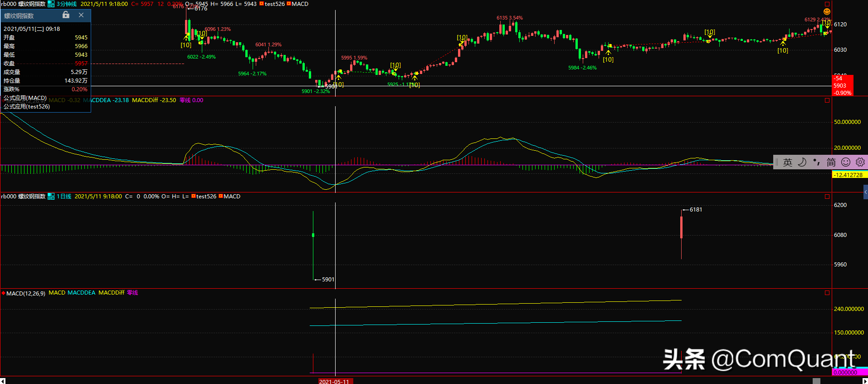The height and width of the screenshot is (384, 868).
Task: Click the 1日线 period label
Action: coord(64,197)
